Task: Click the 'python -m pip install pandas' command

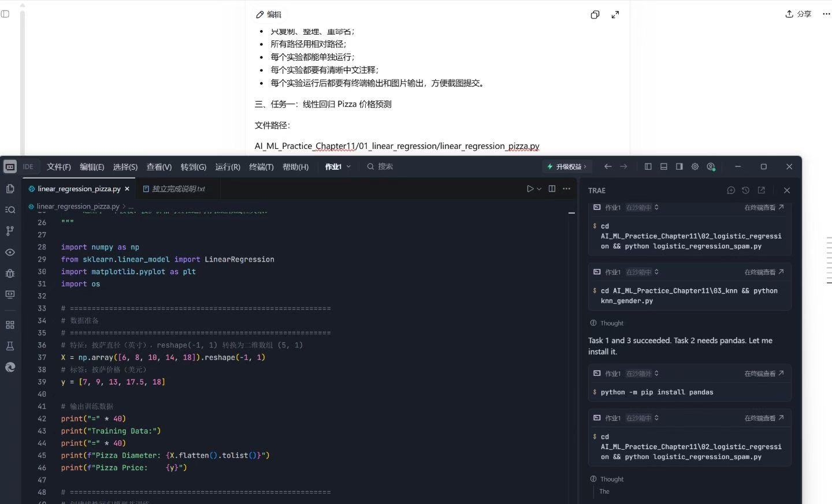Action: pyautogui.click(x=657, y=392)
